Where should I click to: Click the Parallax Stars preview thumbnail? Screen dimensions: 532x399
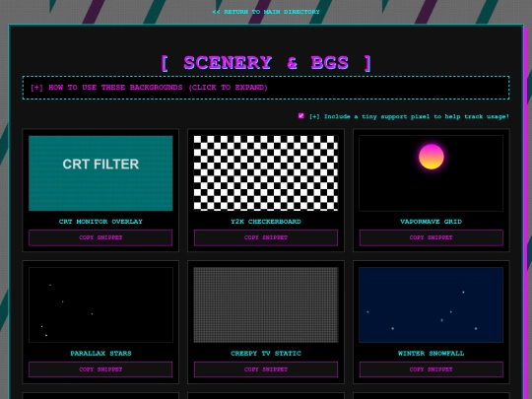[x=100, y=304]
